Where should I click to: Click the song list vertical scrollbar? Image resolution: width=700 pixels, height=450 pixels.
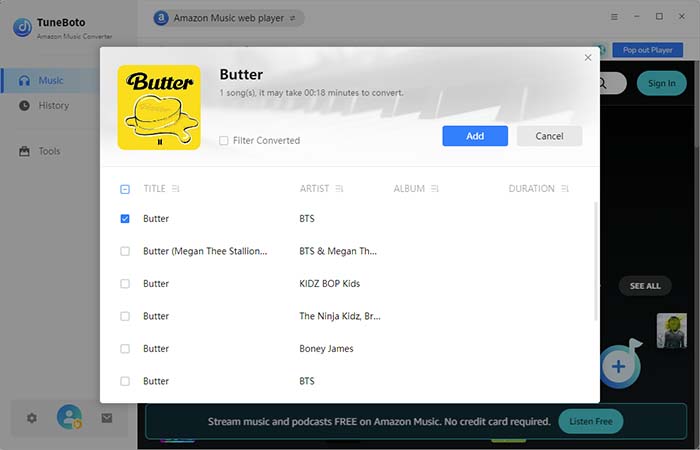pos(596,261)
